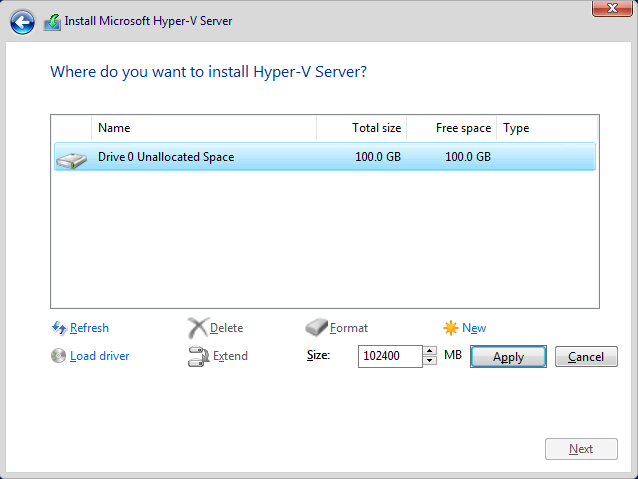Click the Format drive icon
Screen dimensions: 638x479
tap(316, 328)
